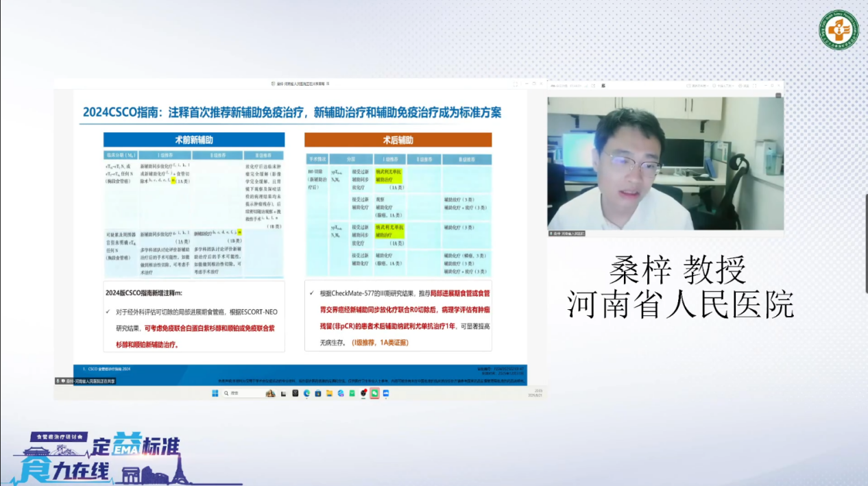Open Microsoft Store icon in taskbar
The height and width of the screenshot is (486, 868).
317,393
